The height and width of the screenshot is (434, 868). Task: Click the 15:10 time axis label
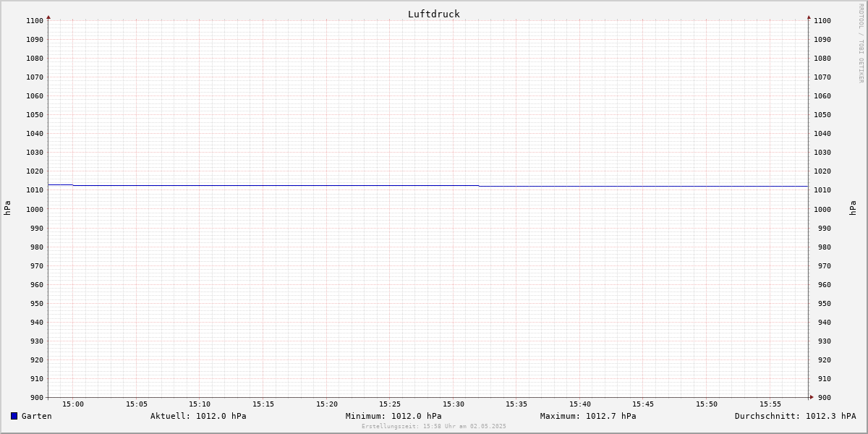pyautogui.click(x=200, y=404)
